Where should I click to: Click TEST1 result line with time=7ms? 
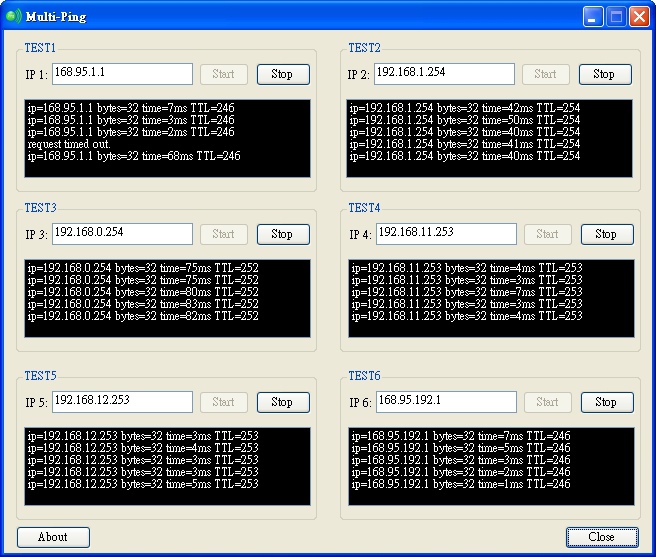[131, 108]
